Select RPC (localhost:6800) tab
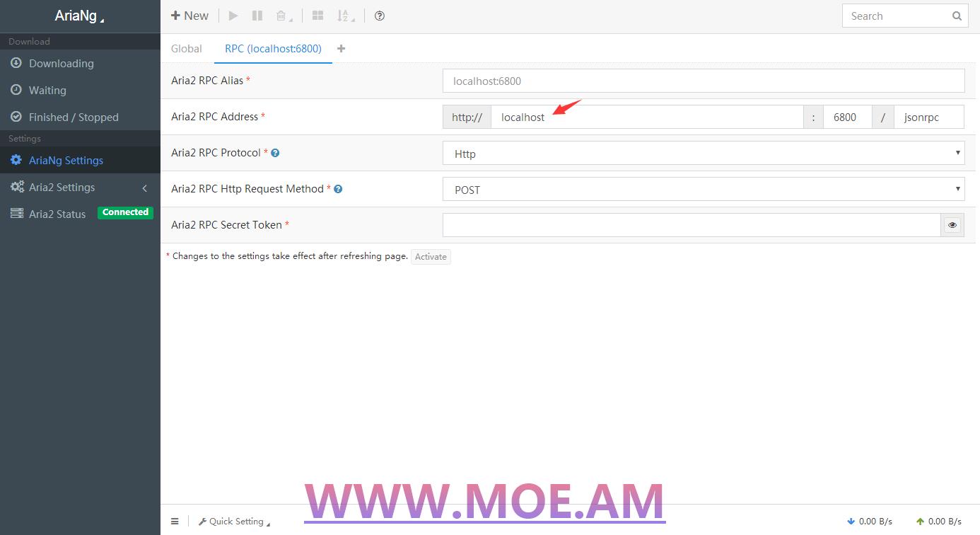The image size is (980, 535). tap(273, 48)
